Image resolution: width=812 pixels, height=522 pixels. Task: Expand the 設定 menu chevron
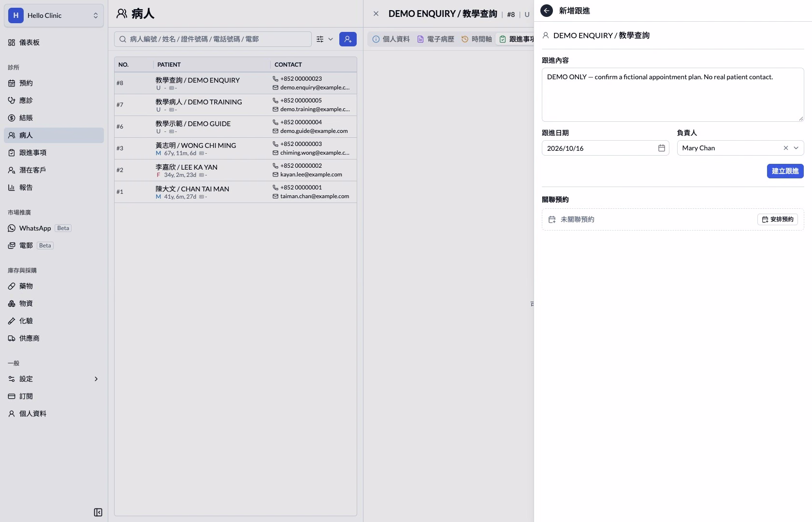point(96,379)
